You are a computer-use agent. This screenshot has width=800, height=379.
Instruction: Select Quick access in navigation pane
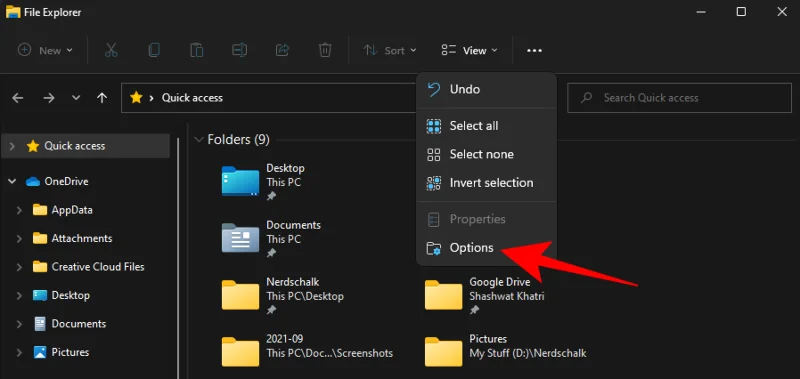86,146
